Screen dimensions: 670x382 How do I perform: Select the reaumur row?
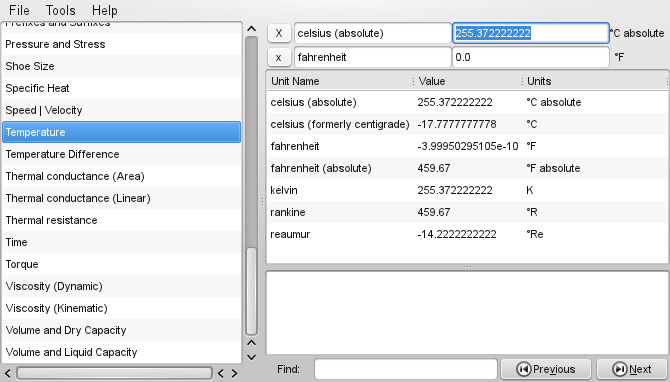click(x=467, y=234)
